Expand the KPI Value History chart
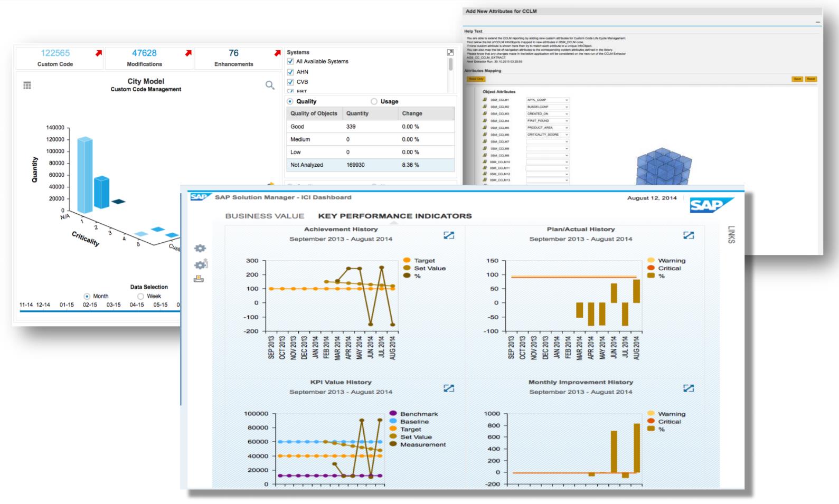This screenshot has height=504, width=839. pos(449,388)
